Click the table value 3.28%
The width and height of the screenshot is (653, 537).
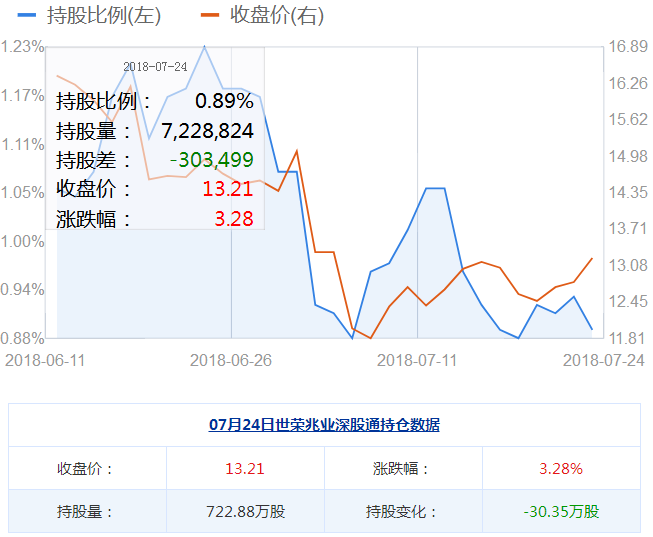point(561,469)
